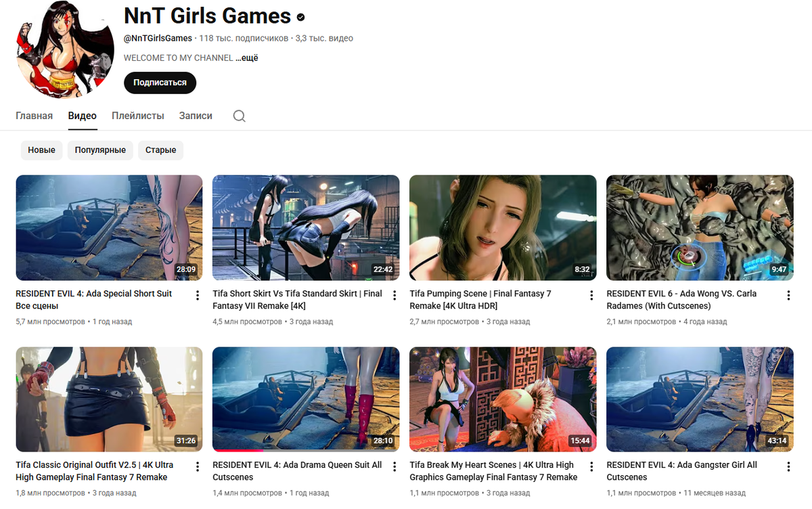Click the three-dot menu on Tifa Classic Original Outfit video
Image resolution: width=812 pixels, height=509 pixels.
point(197,466)
